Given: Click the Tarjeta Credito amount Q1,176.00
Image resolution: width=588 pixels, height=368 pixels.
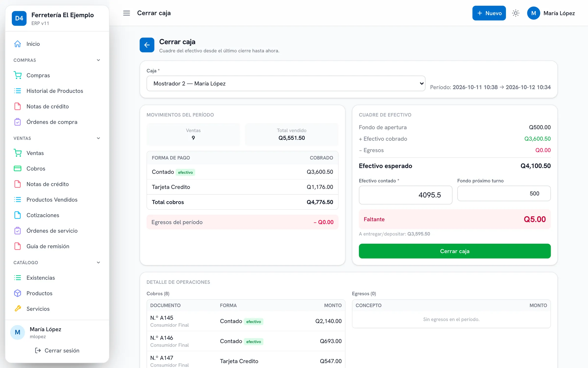Looking at the screenshot, I should click(x=320, y=187).
